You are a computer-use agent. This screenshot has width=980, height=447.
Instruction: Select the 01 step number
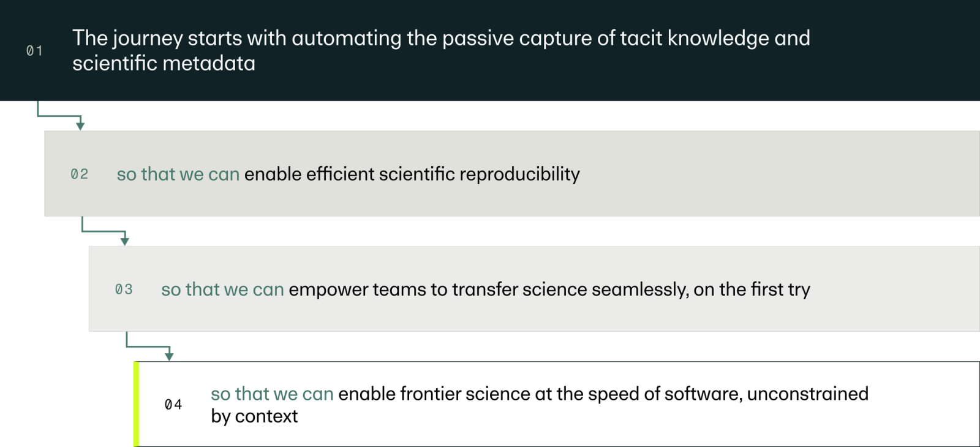34,51
